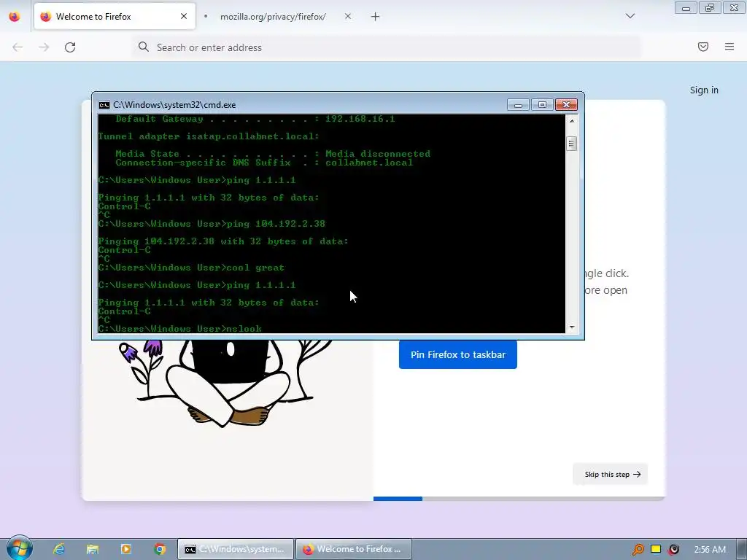747x560 pixels.
Task: Open the list all tabs chevron
Action: 630,16
